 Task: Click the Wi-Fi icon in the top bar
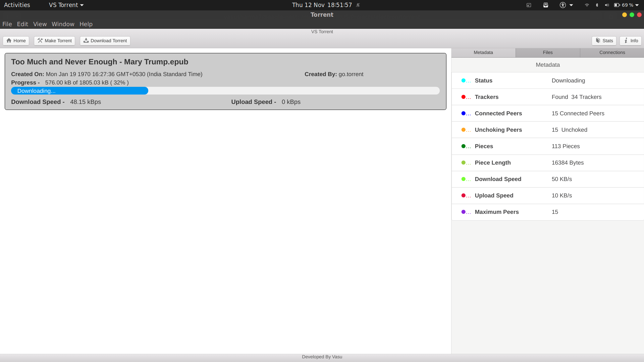[587, 5]
